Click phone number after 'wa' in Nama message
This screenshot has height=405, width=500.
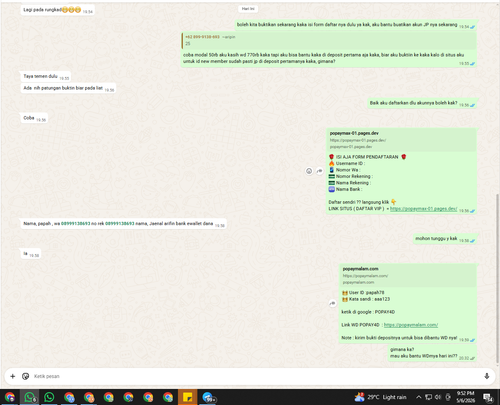pyautogui.click(x=76, y=223)
